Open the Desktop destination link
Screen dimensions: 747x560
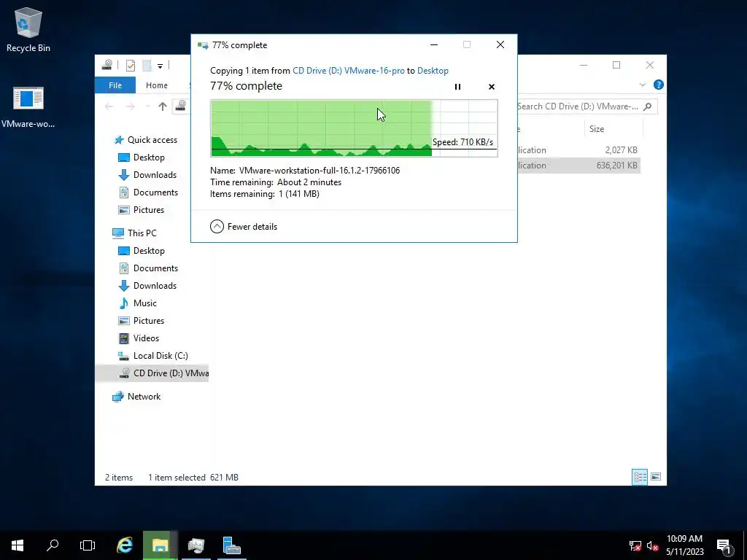tap(433, 71)
